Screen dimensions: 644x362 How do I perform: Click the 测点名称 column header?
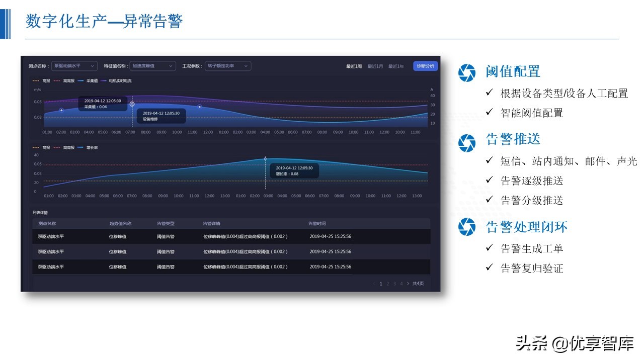tap(47, 223)
